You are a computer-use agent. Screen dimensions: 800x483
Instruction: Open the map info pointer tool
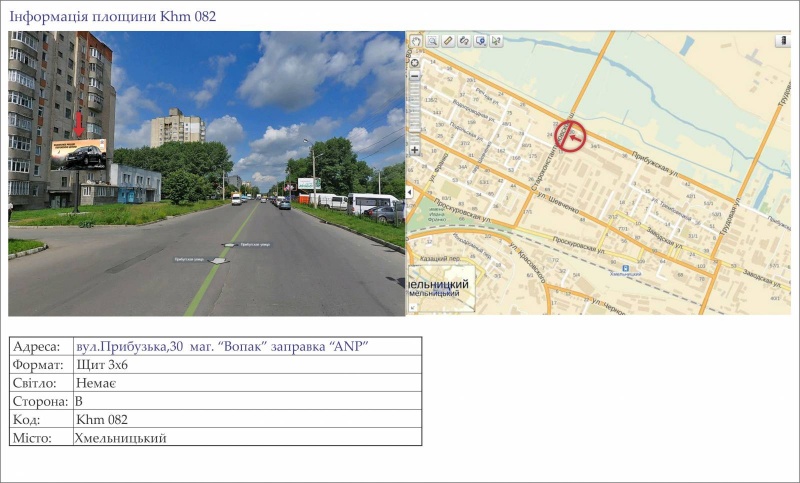(496, 41)
